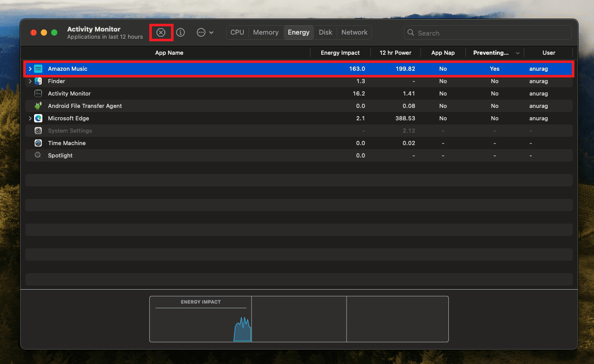Sort by the Preventing Sleep column header
This screenshot has height=364, width=594.
pos(491,53)
